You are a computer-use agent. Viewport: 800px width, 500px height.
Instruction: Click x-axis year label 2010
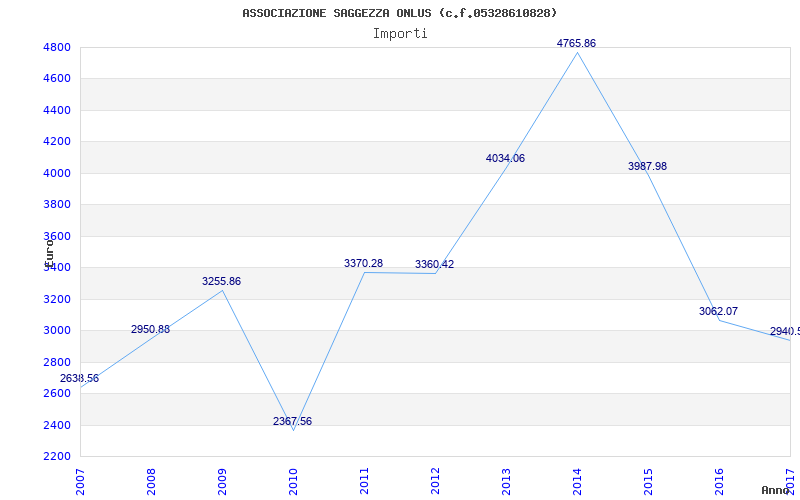293,482
